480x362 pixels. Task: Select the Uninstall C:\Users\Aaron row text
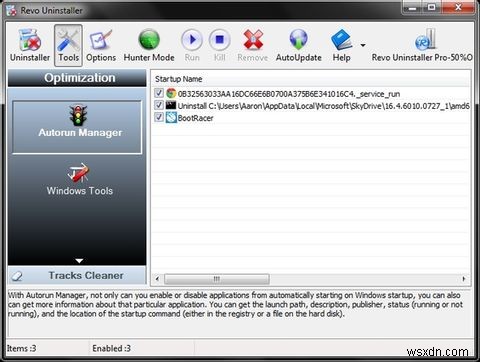click(x=324, y=106)
